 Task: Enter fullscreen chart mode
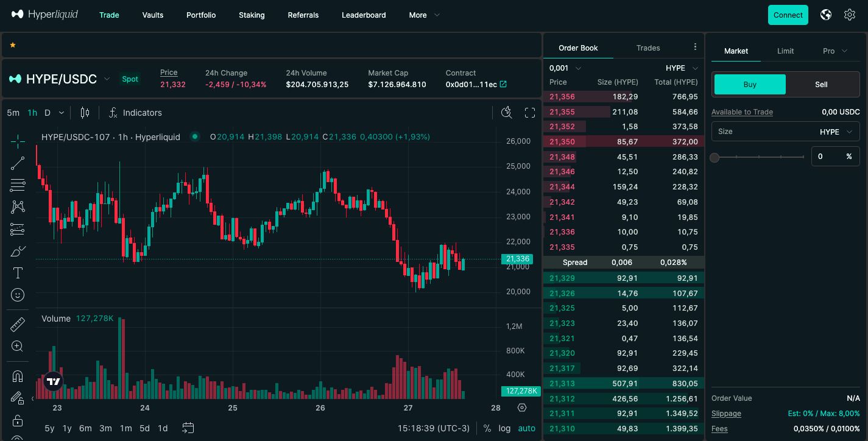click(530, 113)
